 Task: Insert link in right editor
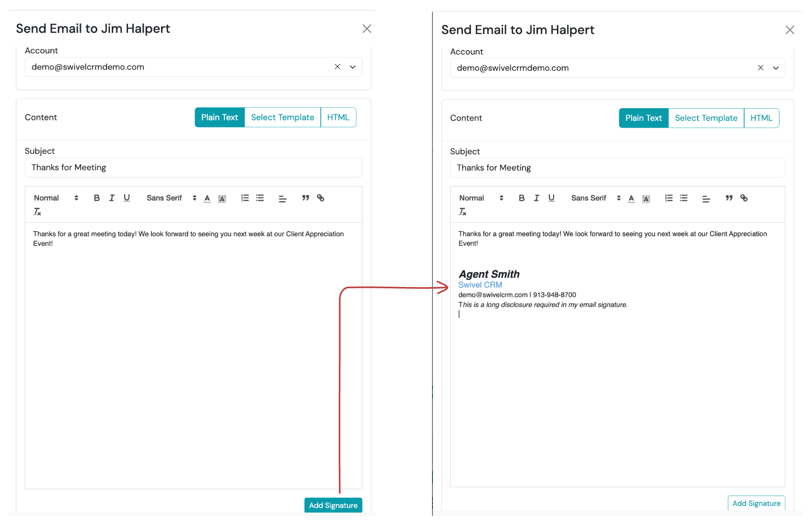[744, 198]
